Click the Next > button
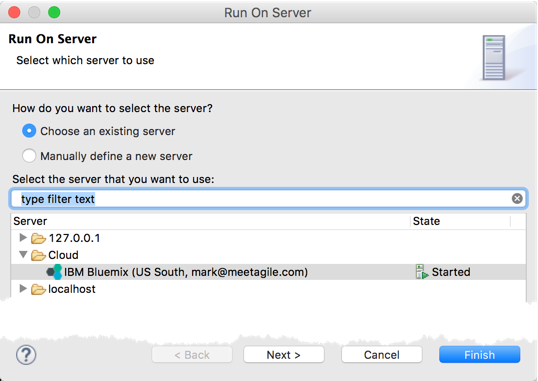 [284, 355]
